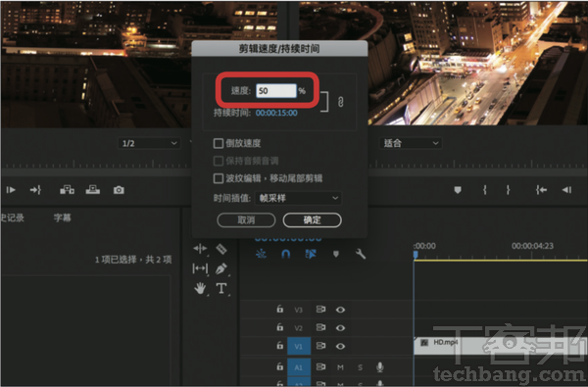Screen dimensions: 588x387
Task: Target track V1 header label
Action: 299,346
